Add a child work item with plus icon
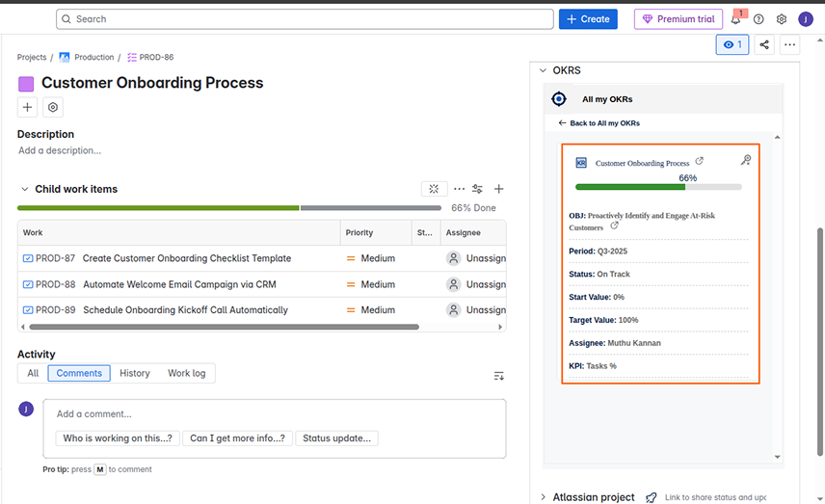This screenshot has width=825, height=504. (x=499, y=189)
